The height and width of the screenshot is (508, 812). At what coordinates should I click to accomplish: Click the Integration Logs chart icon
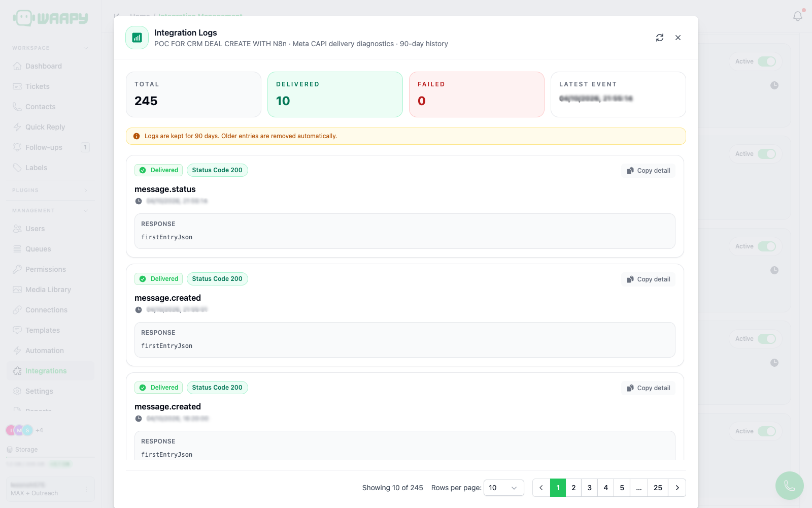click(137, 38)
